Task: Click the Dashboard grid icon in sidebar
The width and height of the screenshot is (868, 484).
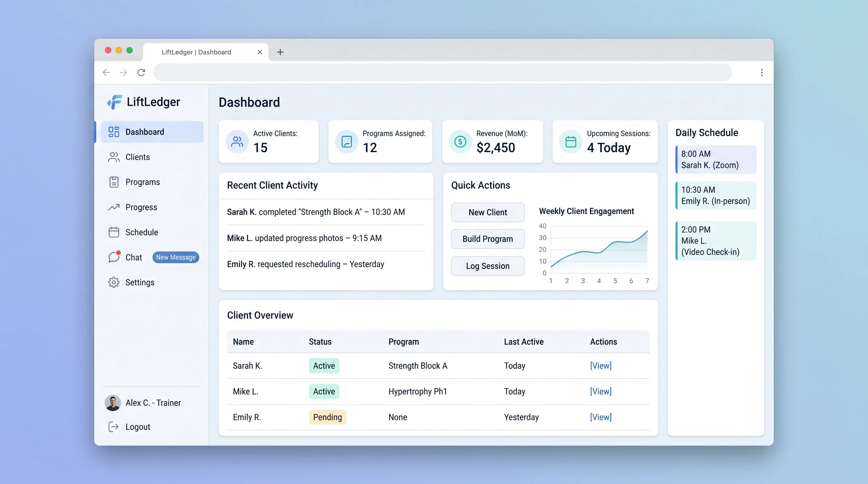Action: point(114,132)
